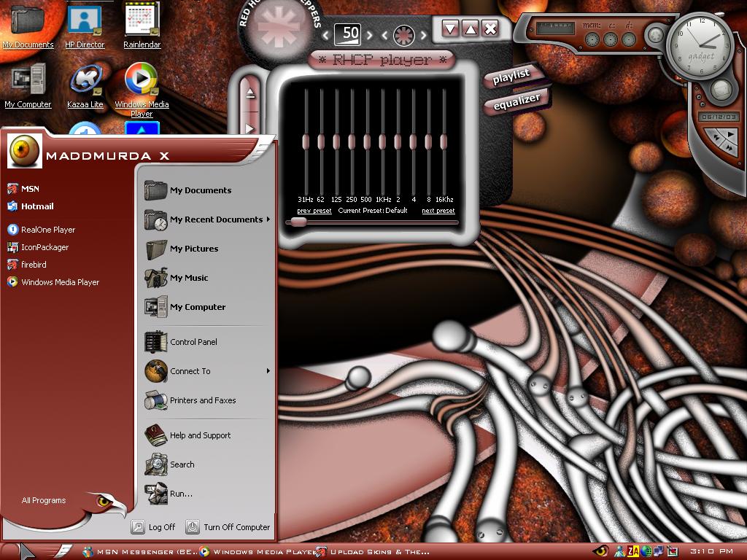
Task: Toggle the playlist panel in RHCP player
Action: (511, 76)
